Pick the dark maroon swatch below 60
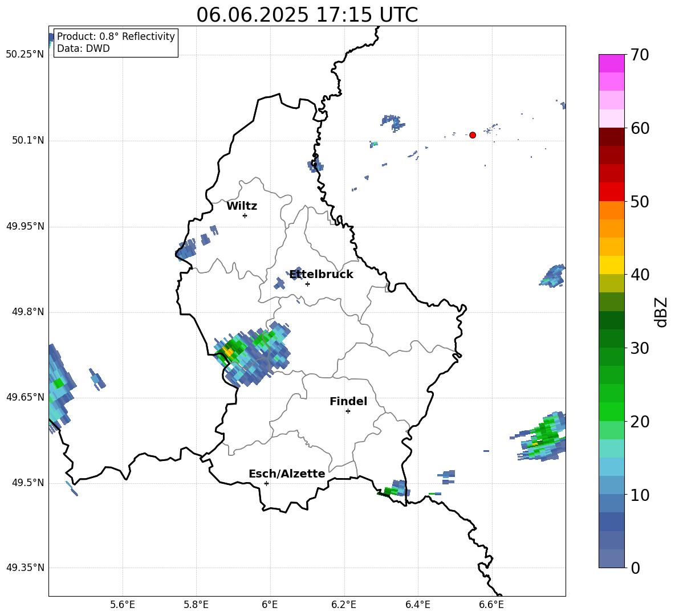This screenshot has height=616, width=675. (x=611, y=137)
